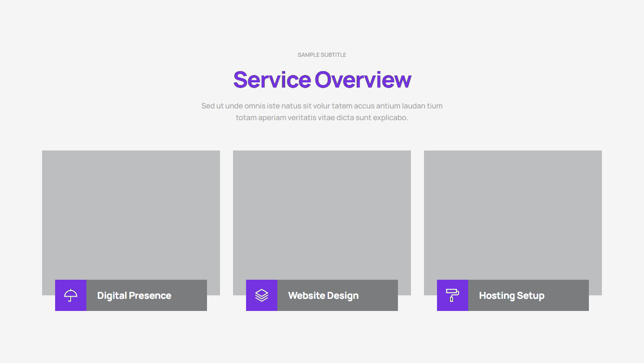The width and height of the screenshot is (644, 363).
Task: Click the description line starting "totam aperiam"
Action: click(322, 118)
